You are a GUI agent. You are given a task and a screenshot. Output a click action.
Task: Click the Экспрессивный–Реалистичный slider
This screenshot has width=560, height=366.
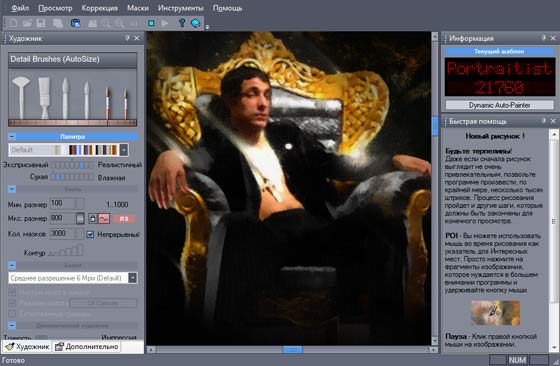click(x=72, y=165)
